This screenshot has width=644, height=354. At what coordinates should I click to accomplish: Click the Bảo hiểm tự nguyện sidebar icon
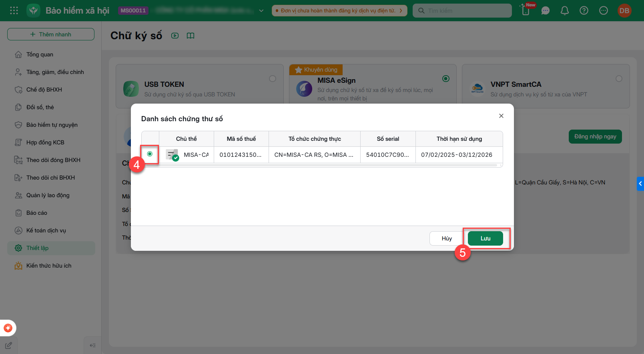pyautogui.click(x=18, y=125)
